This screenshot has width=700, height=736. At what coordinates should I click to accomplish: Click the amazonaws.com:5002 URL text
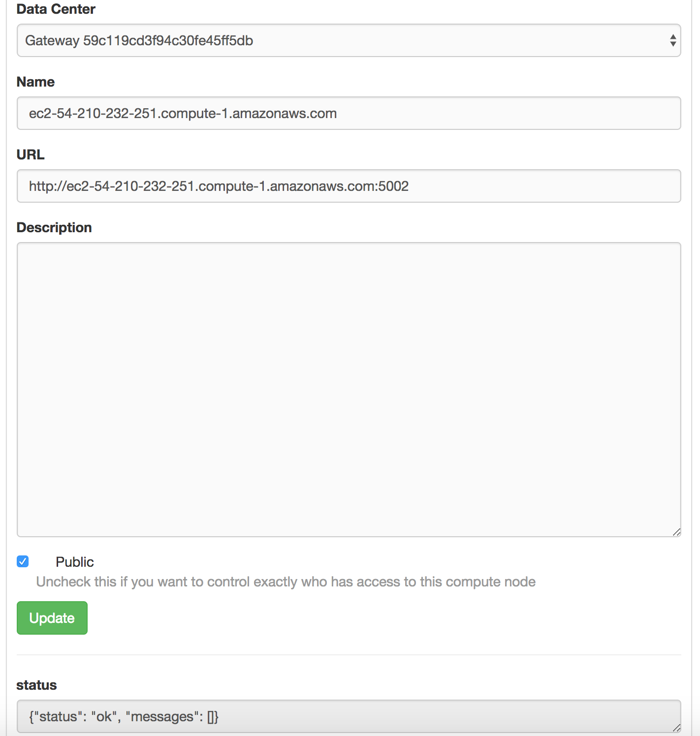340,186
